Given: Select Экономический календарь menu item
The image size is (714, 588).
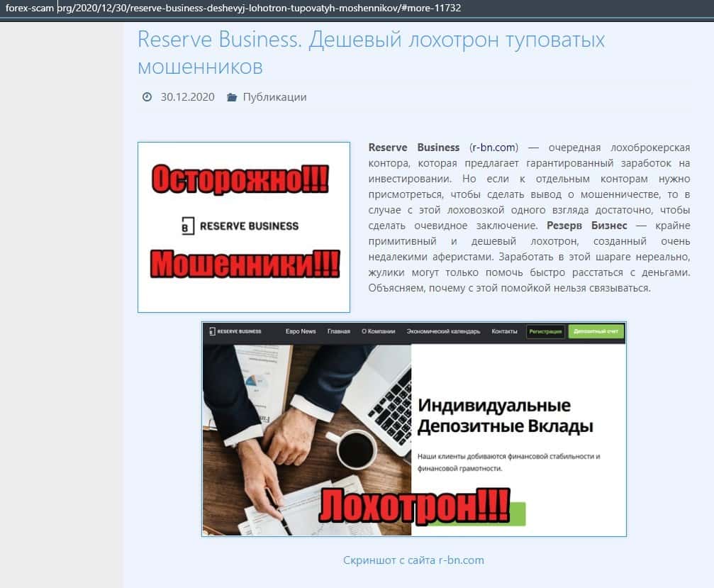Looking at the screenshot, I should 444,331.
